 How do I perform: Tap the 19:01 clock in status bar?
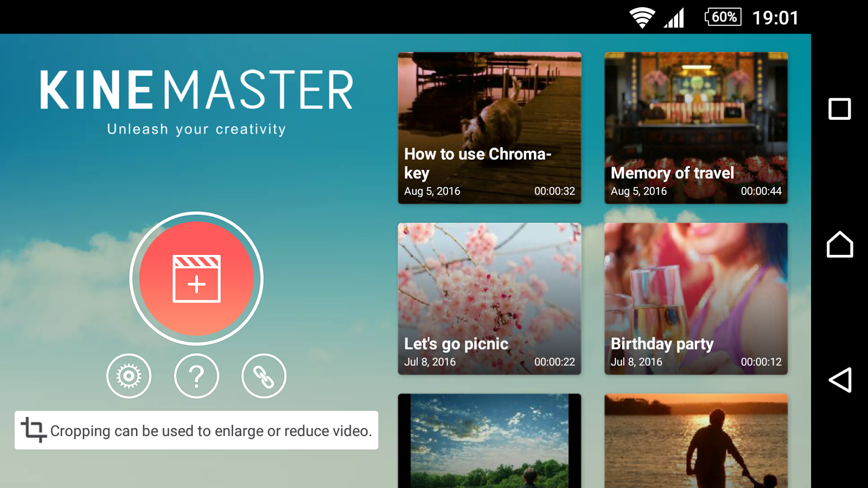pos(775,18)
